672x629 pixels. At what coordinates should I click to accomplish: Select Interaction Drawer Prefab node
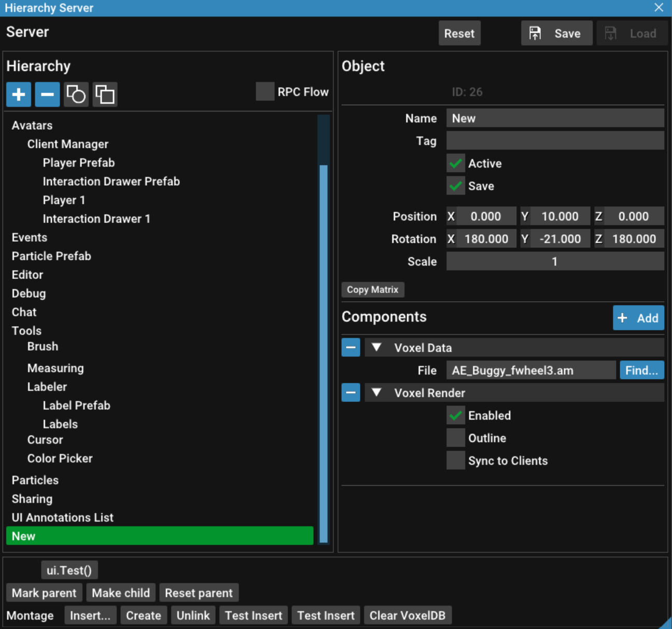click(x=111, y=181)
